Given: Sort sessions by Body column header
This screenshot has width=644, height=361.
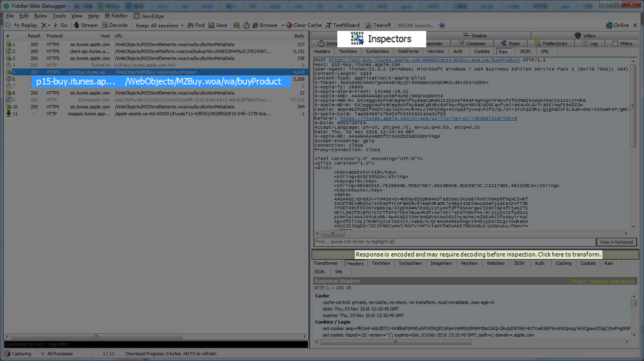Looking at the screenshot, I should tap(299, 36).
